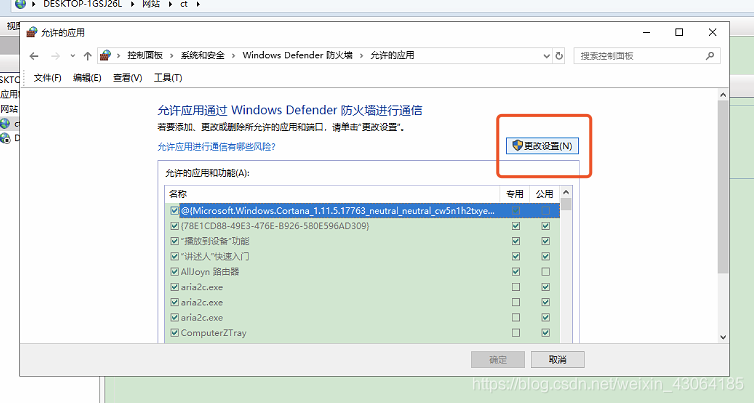Click 允许的应用 in breadcrumb
The height and width of the screenshot is (403, 754).
(x=392, y=55)
